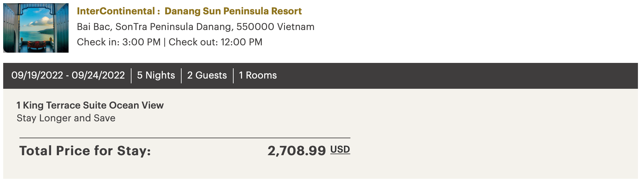Click the InterContinental brand name
644x182 pixels.
[116, 11]
